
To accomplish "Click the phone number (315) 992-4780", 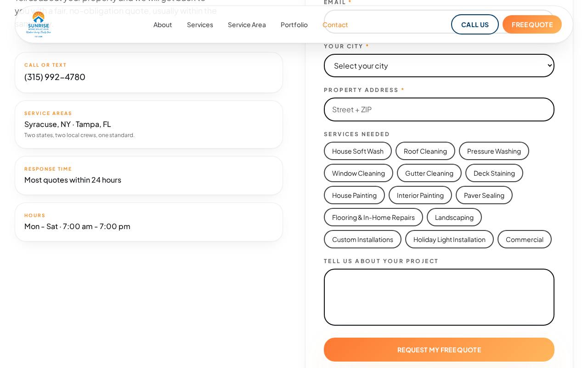I will pos(55,77).
